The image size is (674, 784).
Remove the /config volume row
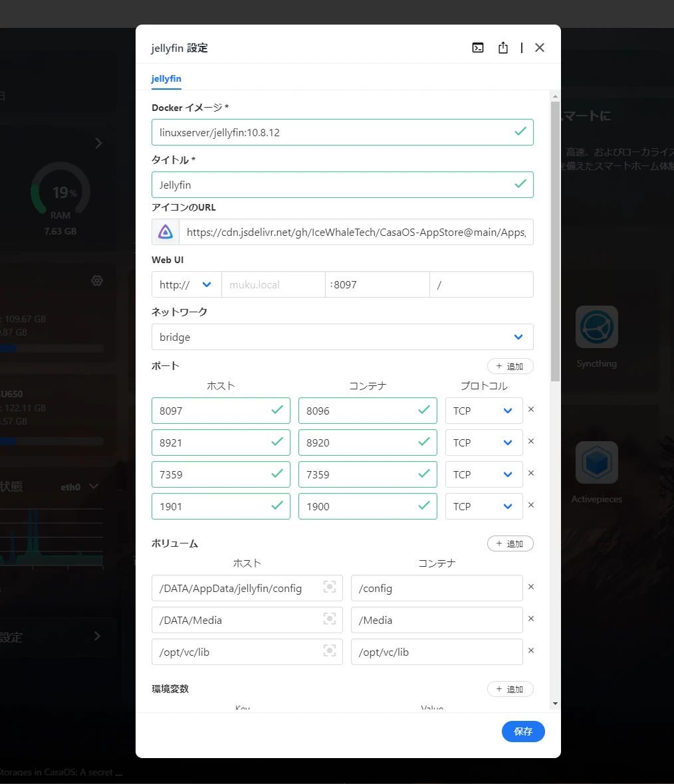tap(531, 587)
